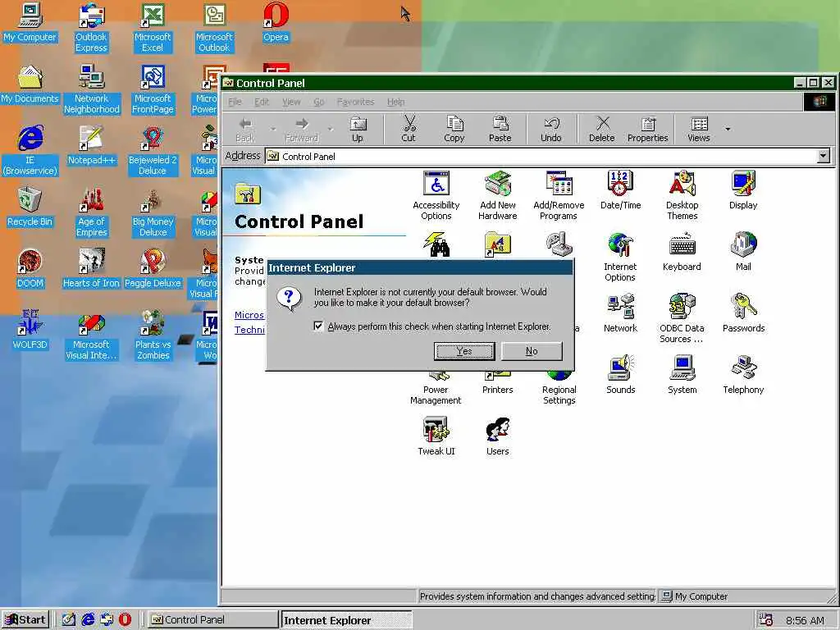Click No in Internet Explorer dialog

click(x=532, y=351)
